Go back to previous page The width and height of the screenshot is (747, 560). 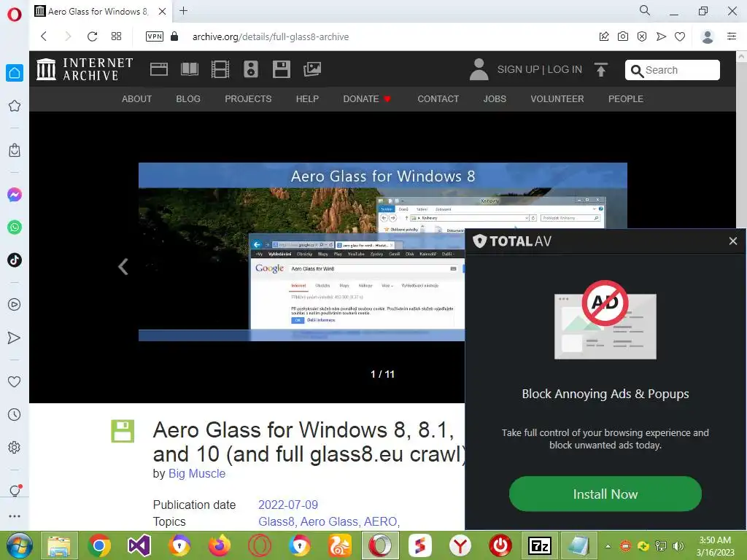click(44, 36)
